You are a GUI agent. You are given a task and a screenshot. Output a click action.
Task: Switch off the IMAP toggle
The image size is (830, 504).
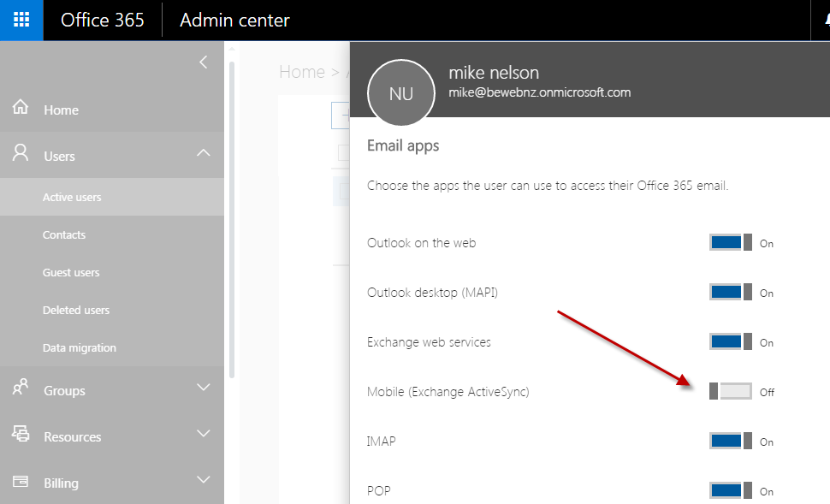tap(731, 441)
